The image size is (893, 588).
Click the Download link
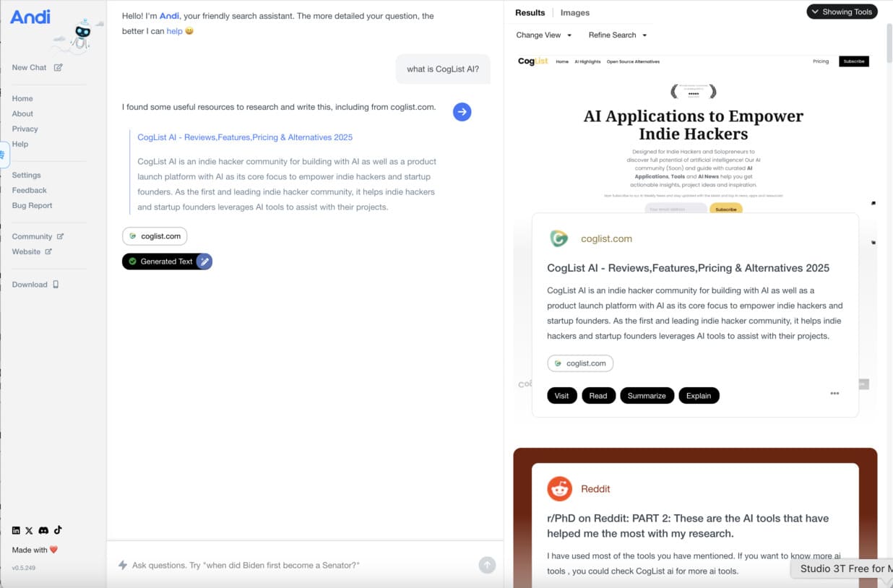point(35,285)
